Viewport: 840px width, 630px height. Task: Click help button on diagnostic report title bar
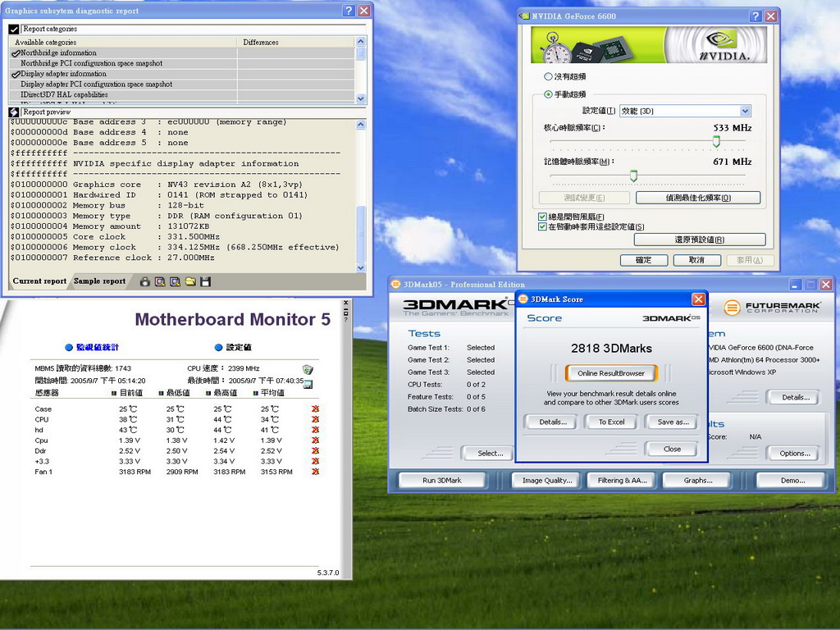(349, 10)
